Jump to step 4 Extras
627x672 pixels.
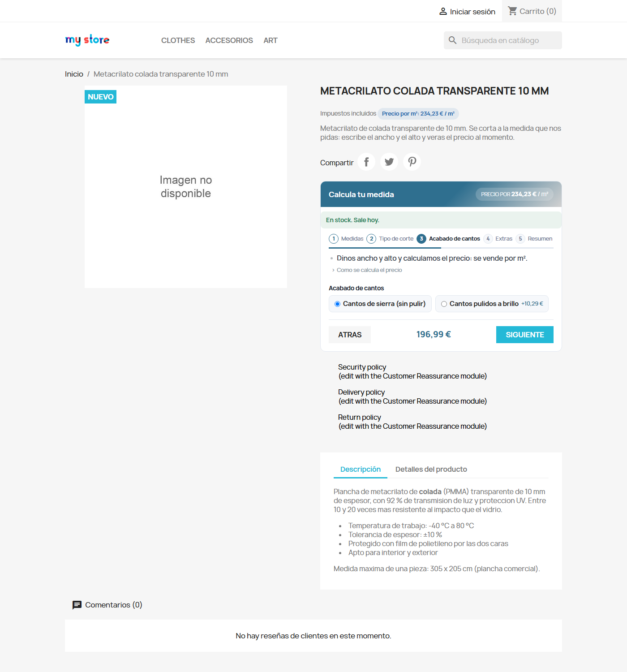[498, 239]
